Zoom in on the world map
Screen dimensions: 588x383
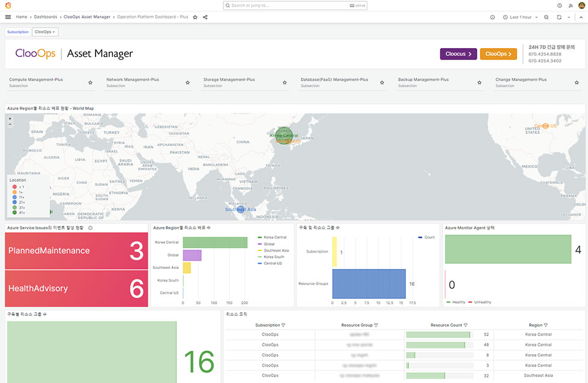tap(10, 118)
